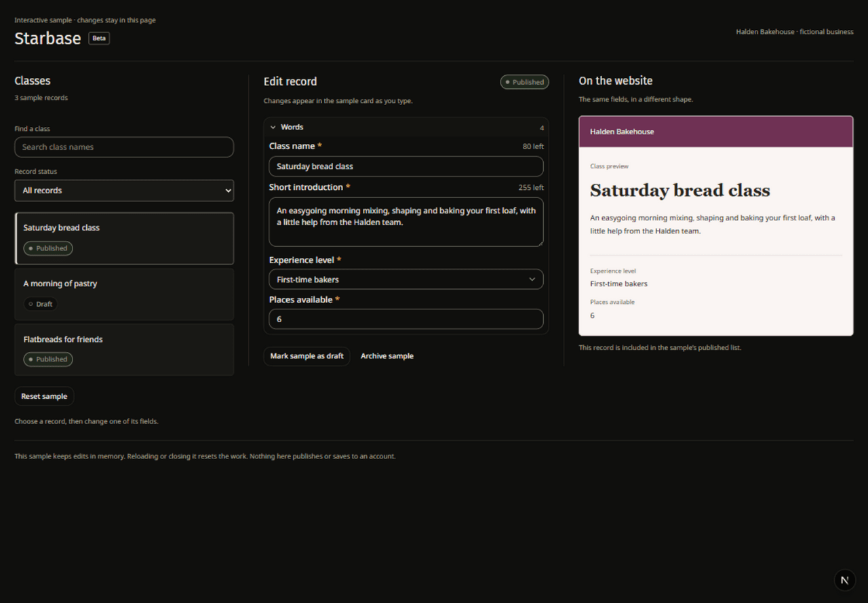The height and width of the screenshot is (603, 868).
Task: Click the Published status pill in Edit record
Action: point(525,82)
